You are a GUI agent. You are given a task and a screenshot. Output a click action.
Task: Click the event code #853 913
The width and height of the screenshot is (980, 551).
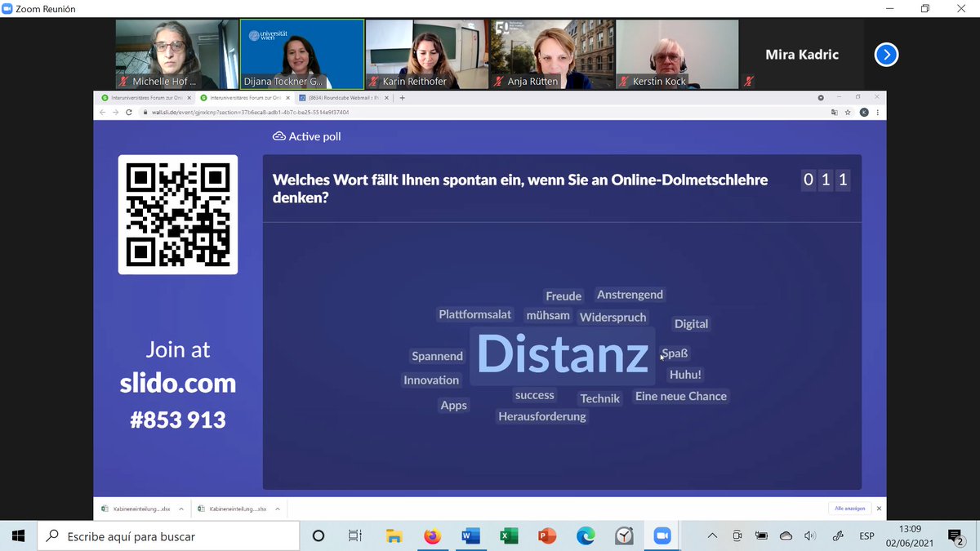pyautogui.click(x=178, y=420)
